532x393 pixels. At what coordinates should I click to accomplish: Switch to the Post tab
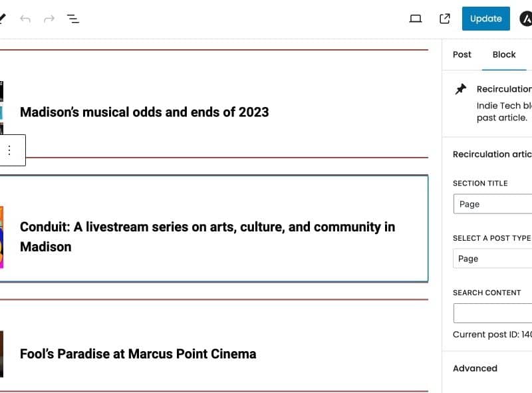[462, 55]
